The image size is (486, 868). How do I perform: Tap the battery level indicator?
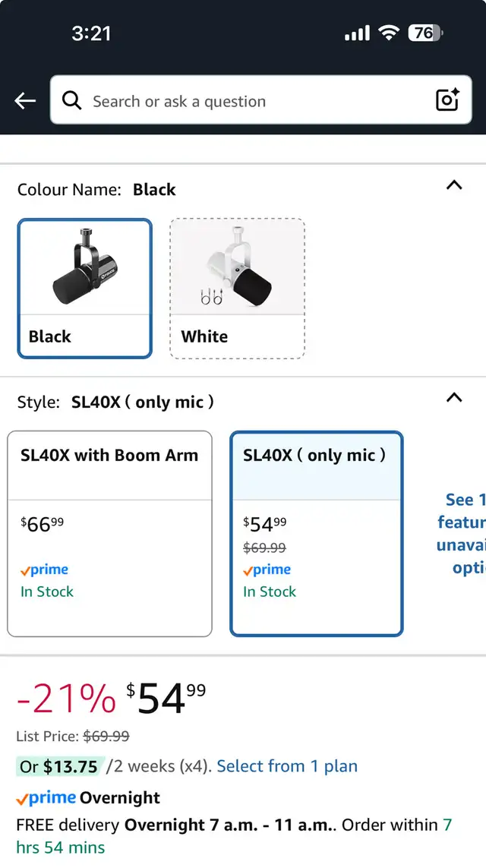point(425,33)
